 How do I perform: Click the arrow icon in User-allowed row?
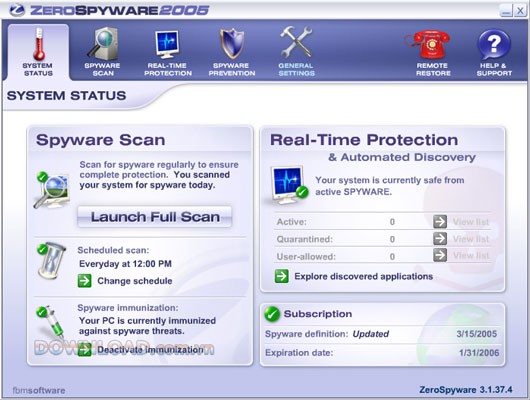(440, 255)
